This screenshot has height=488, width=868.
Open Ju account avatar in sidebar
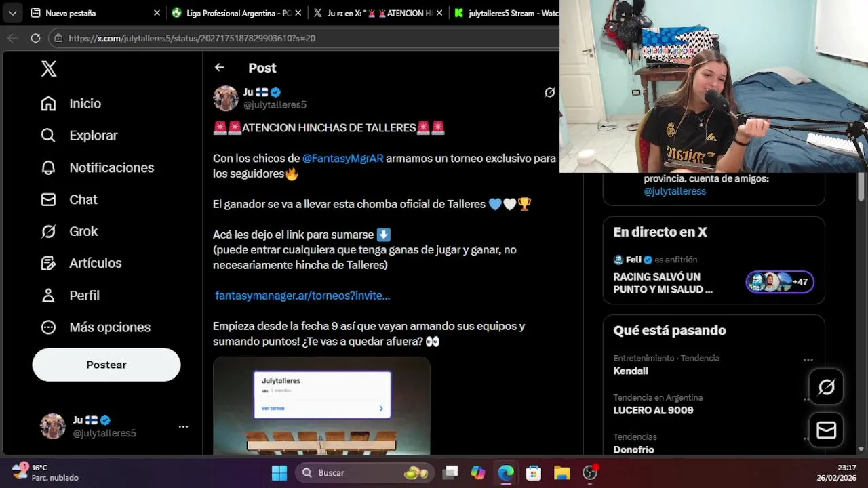point(53,426)
